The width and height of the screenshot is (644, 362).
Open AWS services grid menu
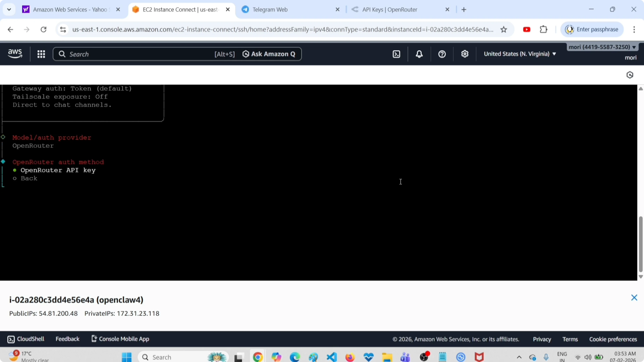(x=41, y=54)
